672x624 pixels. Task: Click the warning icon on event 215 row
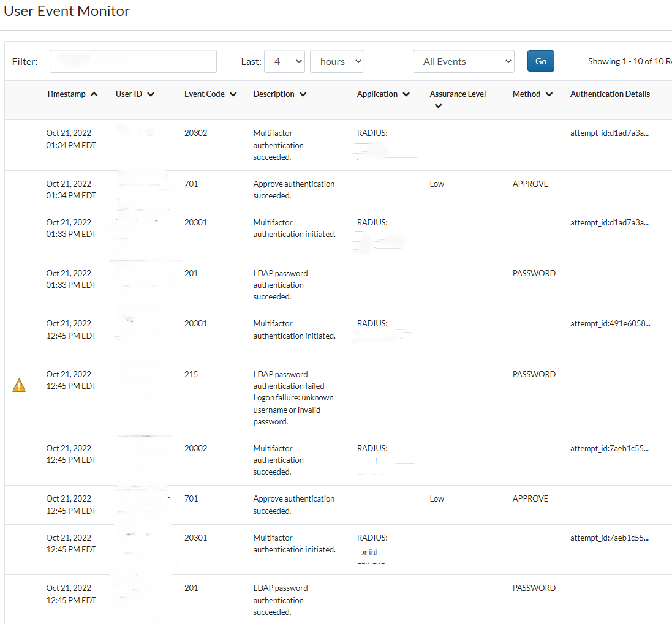[19, 385]
